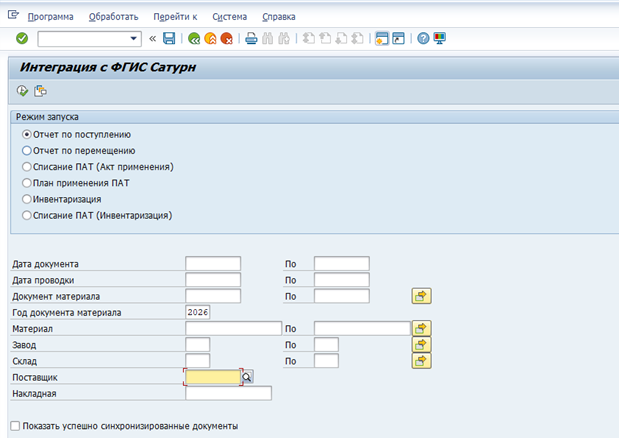This screenshot has height=438, width=619.
Task: Open the Программа menu
Action: [51, 17]
